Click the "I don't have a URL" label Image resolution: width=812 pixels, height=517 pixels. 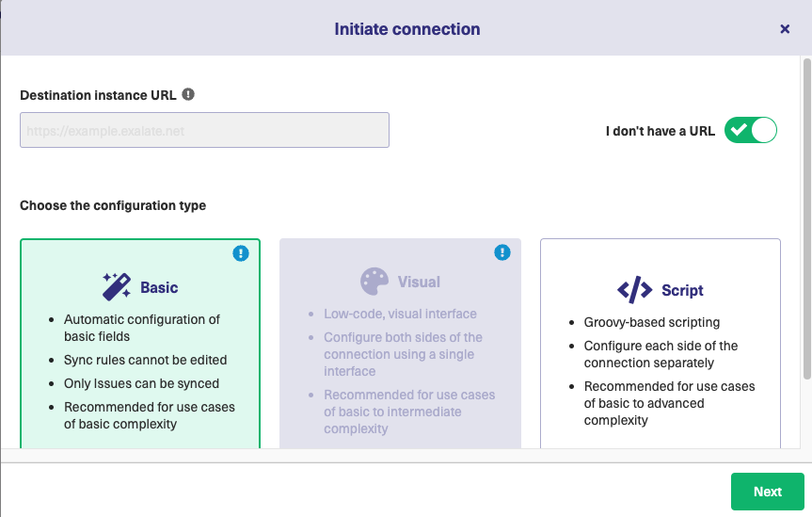click(660, 131)
